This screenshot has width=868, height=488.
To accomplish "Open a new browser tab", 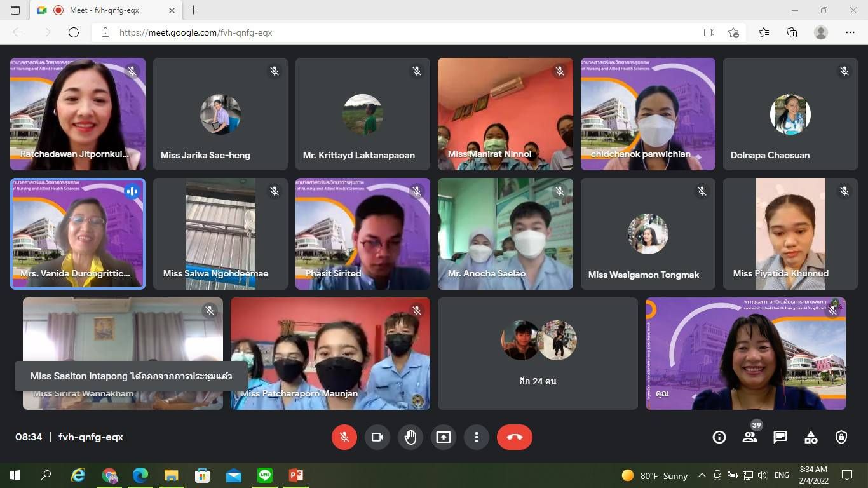I will coord(194,10).
